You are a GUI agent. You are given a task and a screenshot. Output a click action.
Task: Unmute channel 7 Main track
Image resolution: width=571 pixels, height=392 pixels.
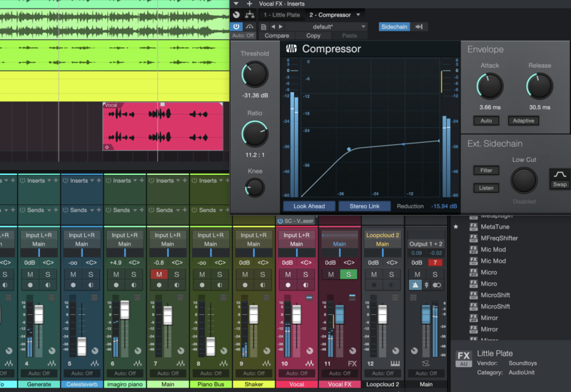click(x=159, y=274)
